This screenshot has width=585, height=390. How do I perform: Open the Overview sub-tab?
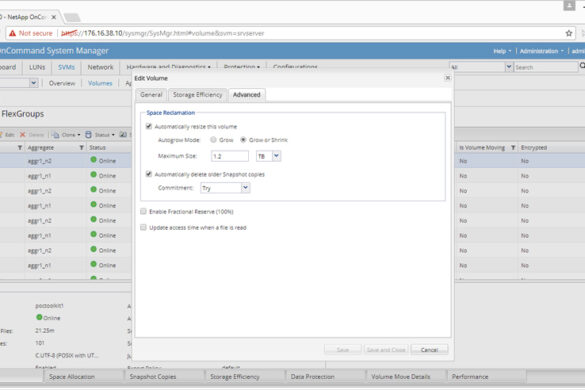coord(62,83)
